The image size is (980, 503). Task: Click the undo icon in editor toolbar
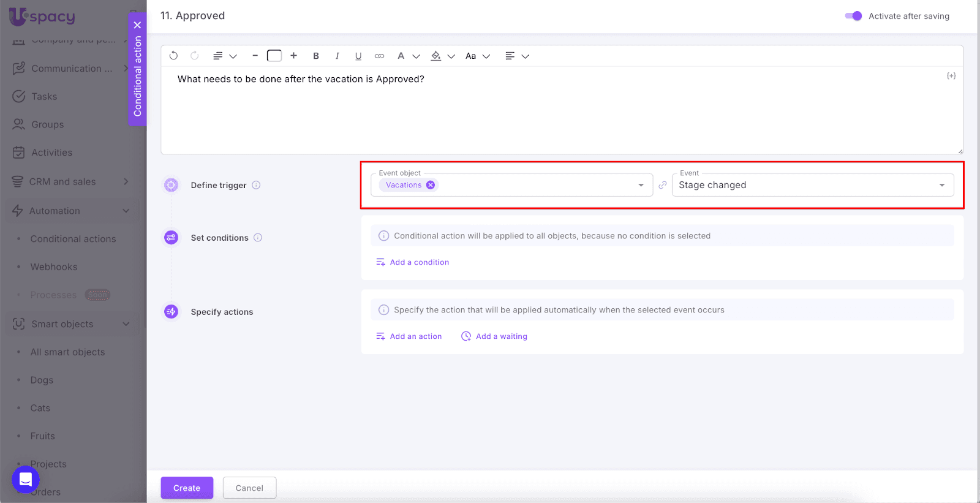(173, 56)
